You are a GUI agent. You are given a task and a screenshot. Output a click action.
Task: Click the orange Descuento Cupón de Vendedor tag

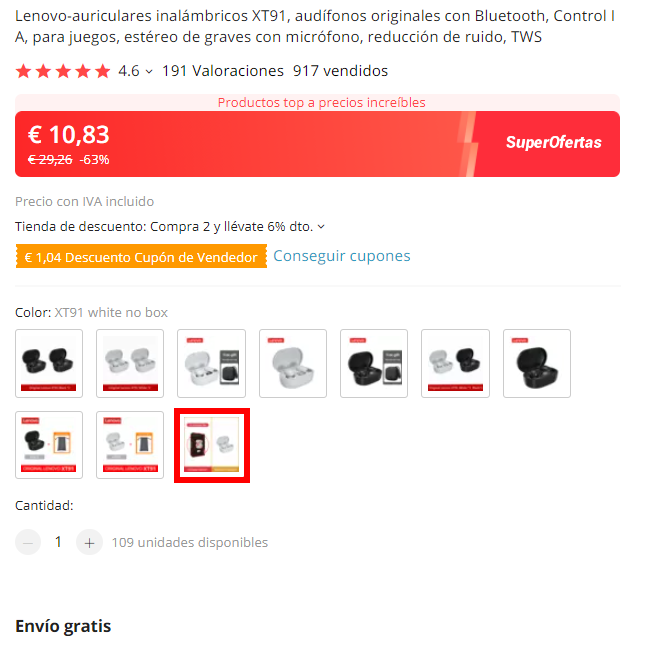(141, 256)
